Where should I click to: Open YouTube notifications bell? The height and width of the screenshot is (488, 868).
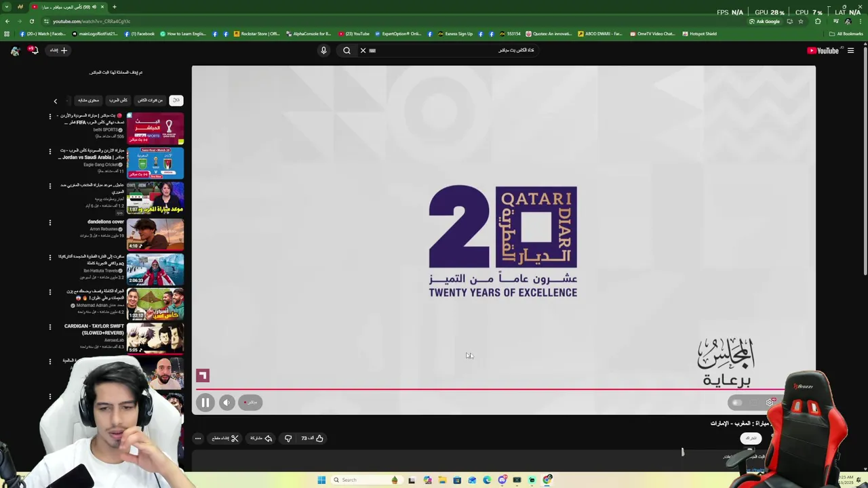point(33,50)
